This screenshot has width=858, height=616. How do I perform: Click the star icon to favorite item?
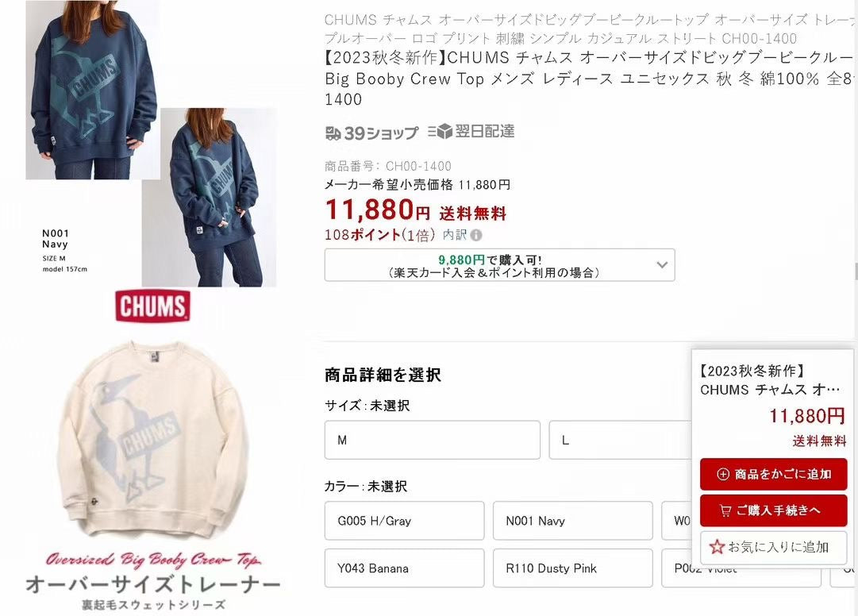[x=716, y=546]
